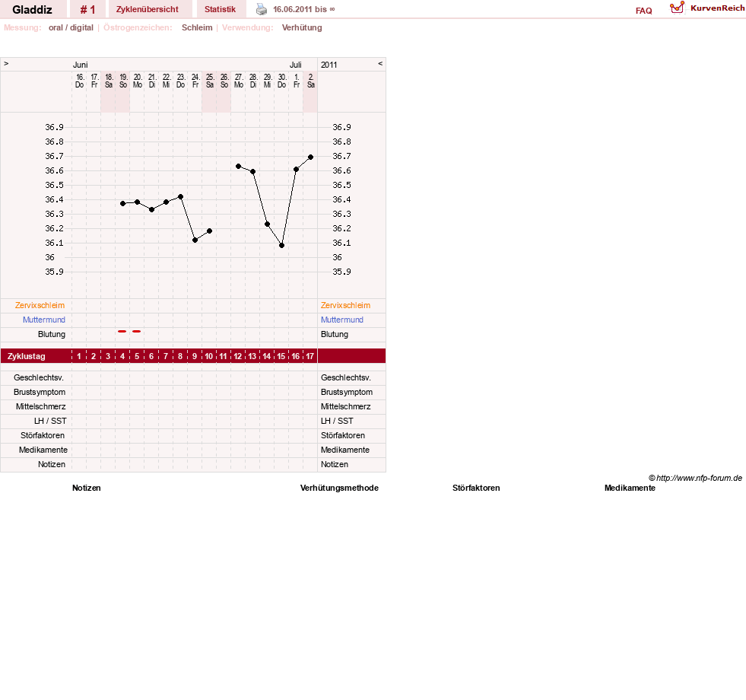
Task: Click cycle day 9 in Zyklustag row
Action: (195, 356)
